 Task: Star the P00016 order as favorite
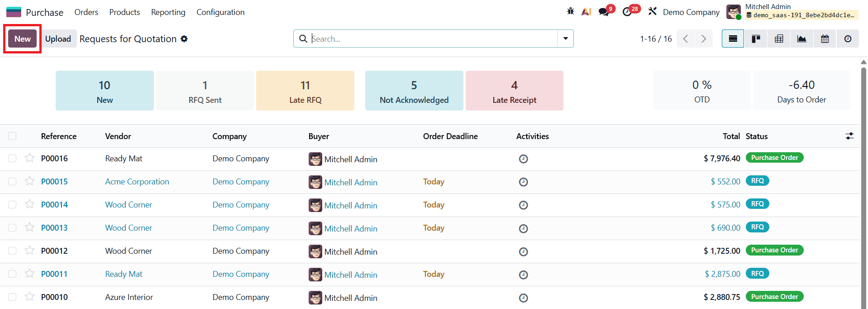pyautogui.click(x=30, y=158)
